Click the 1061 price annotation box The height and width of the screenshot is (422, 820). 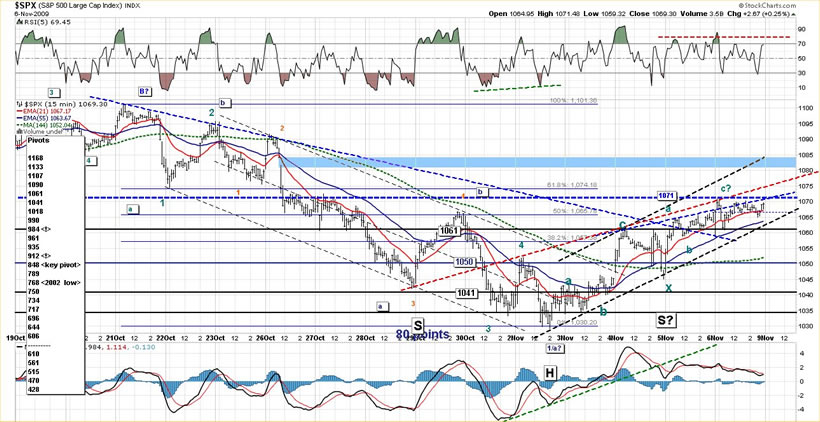point(448,232)
